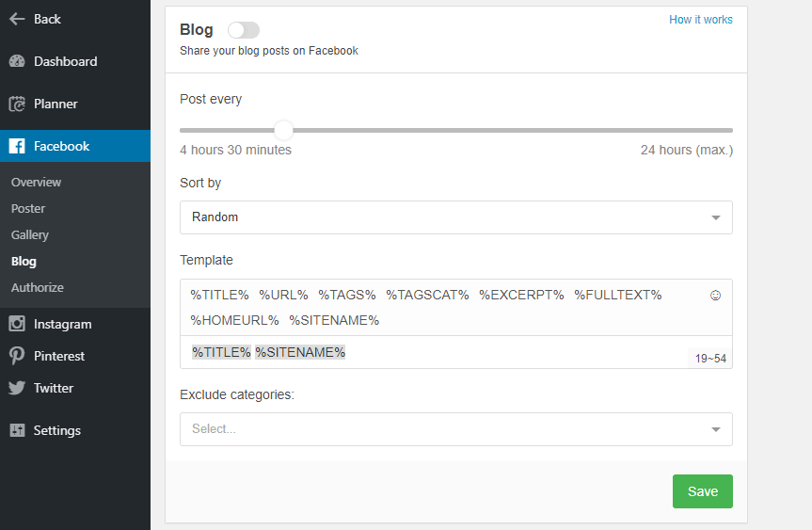The height and width of the screenshot is (530, 812).
Task: Click the Settings sliders icon
Action: point(17,430)
